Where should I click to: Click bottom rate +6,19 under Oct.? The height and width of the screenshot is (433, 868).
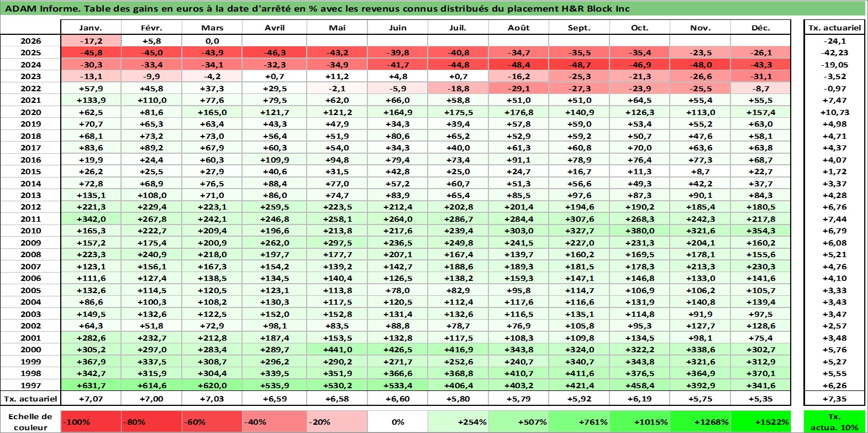point(640,399)
